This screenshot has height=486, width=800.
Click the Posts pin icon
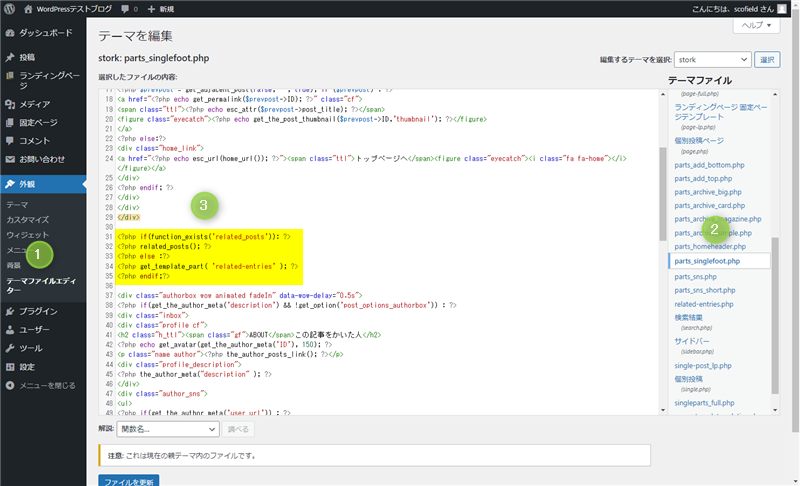(10, 57)
